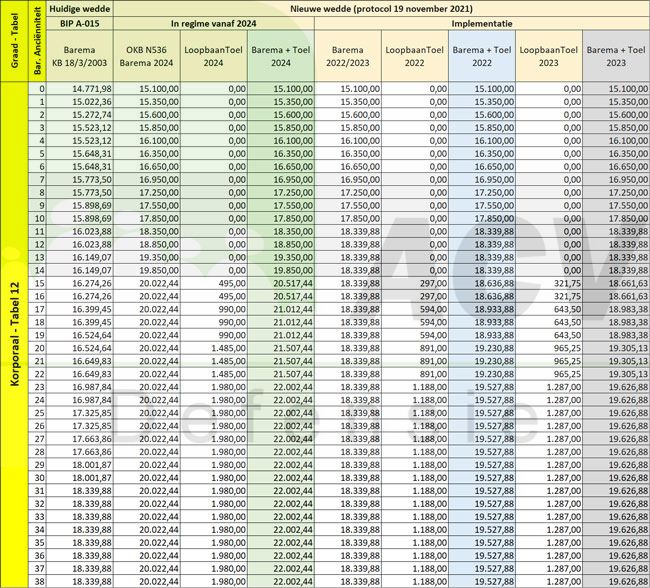This screenshot has width=650, height=588.
Task: Select '19.350,00' in OKB N536 column
Action: tap(159, 258)
